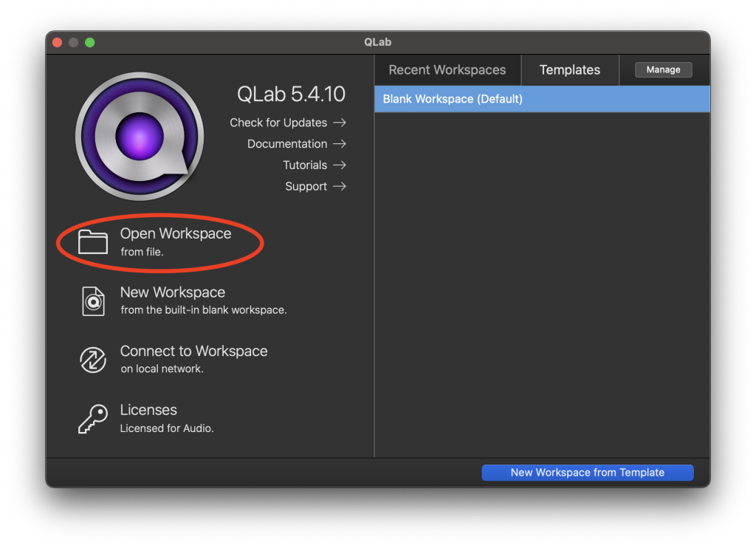Image resolution: width=756 pixels, height=548 pixels.
Task: Create New Workspace from built-in blank workspace
Action: point(183,301)
